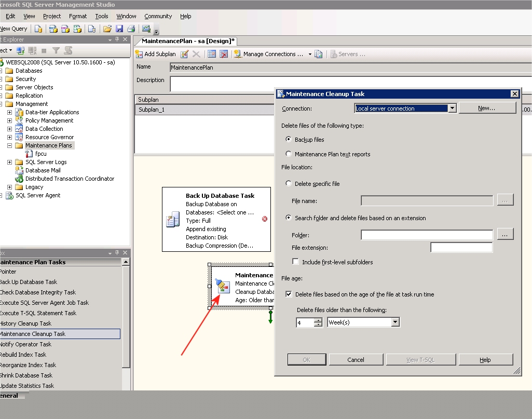
Task: Select Search folder and delete files option
Action: point(289,218)
